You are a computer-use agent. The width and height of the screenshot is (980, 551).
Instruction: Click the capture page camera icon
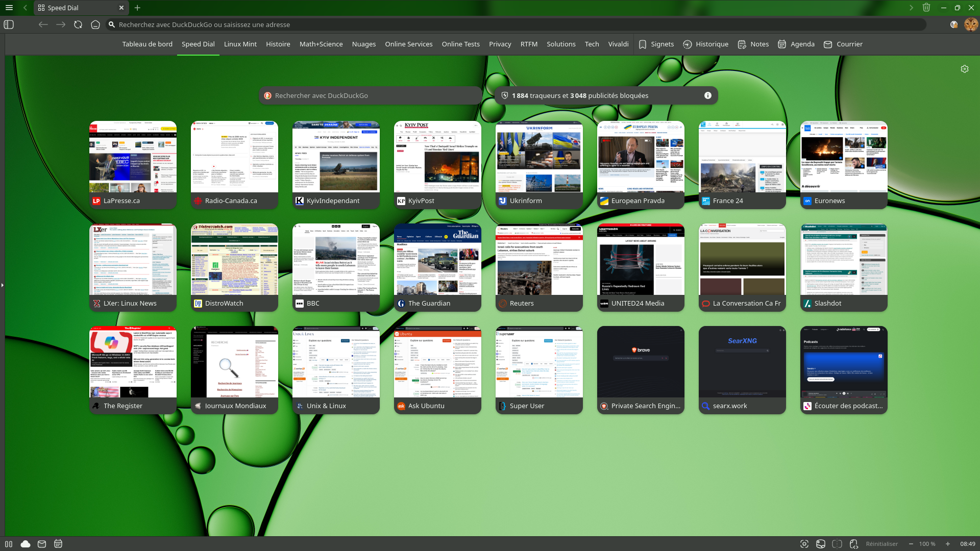coord(804,544)
